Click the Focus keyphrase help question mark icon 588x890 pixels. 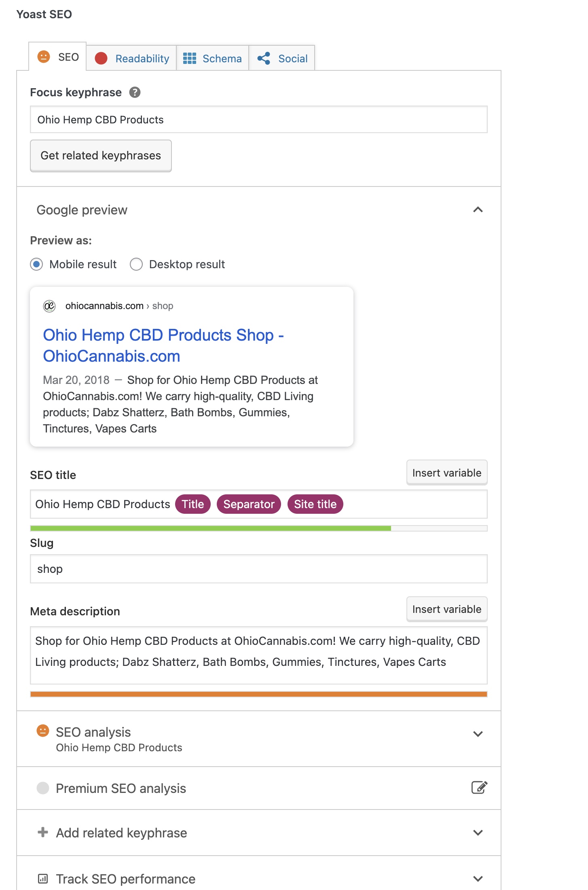coord(135,93)
